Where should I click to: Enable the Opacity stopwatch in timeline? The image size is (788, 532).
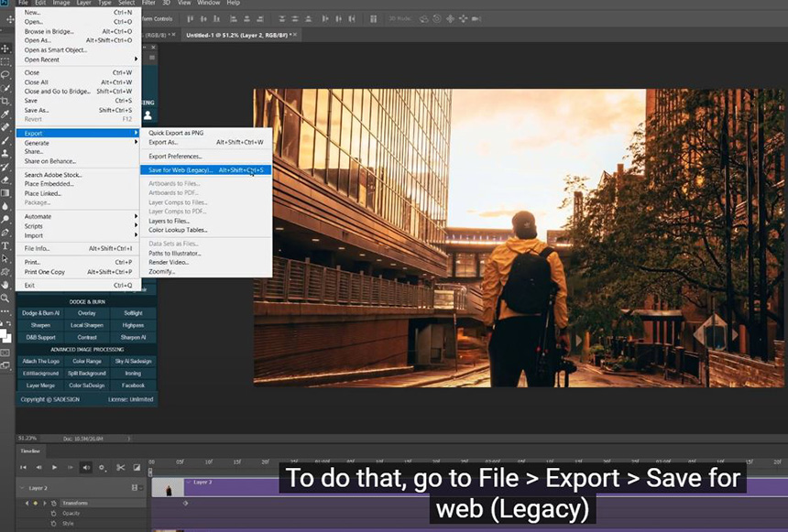click(x=54, y=514)
